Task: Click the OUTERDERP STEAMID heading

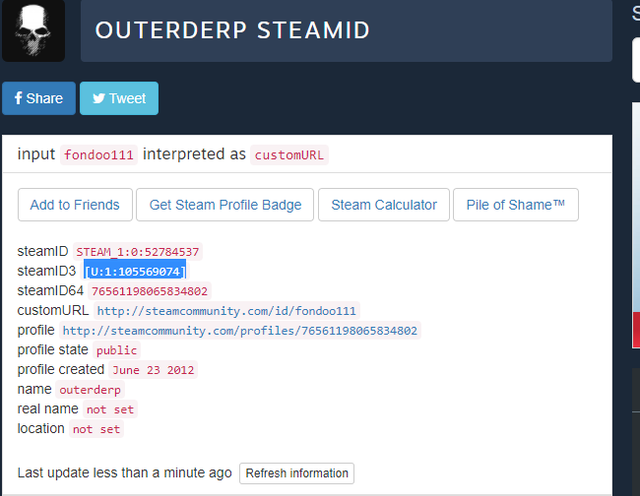Action: 233,30
